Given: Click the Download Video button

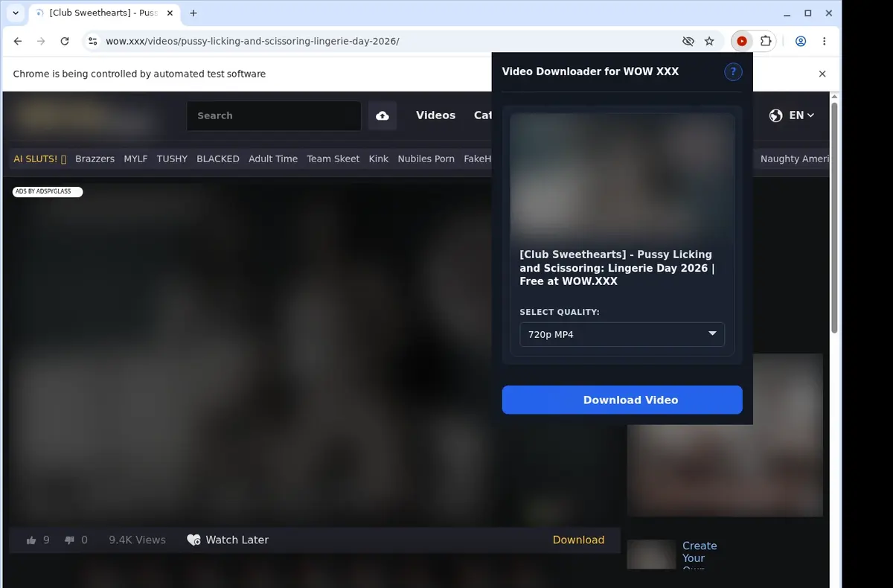Looking at the screenshot, I should 622,400.
